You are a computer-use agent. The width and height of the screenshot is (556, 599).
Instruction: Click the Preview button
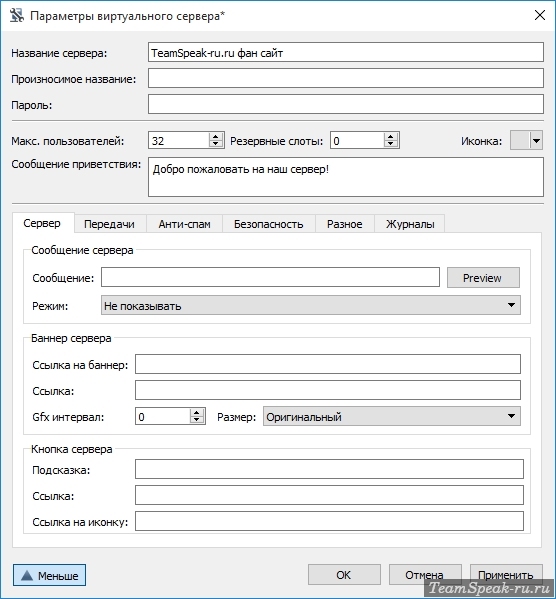483,277
